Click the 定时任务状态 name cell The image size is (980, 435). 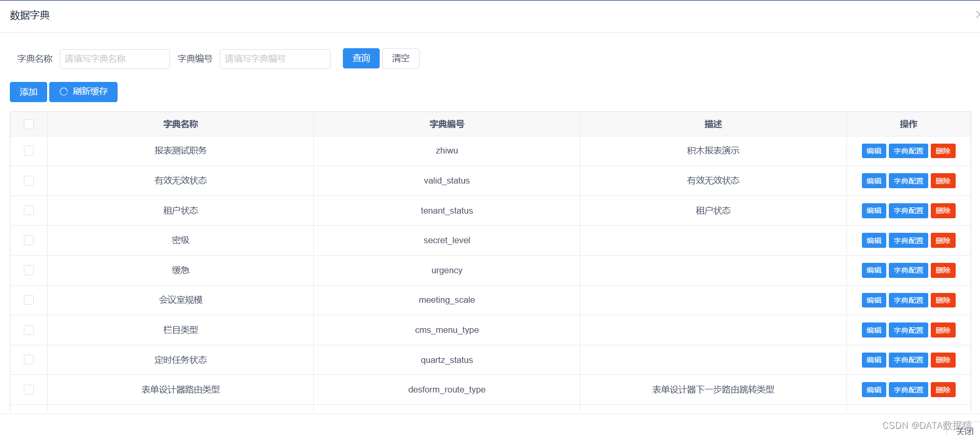coord(181,360)
